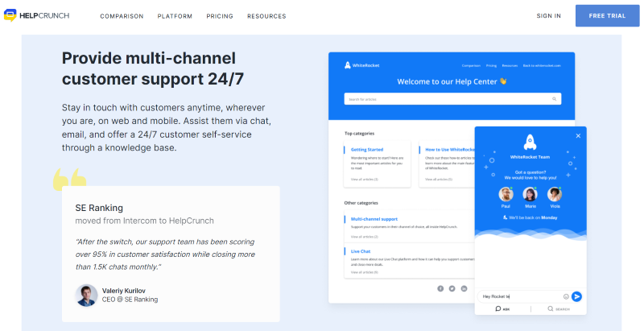This screenshot has width=644, height=331.
Task: Switch to the Search tab in chat widget
Action: tap(559, 308)
